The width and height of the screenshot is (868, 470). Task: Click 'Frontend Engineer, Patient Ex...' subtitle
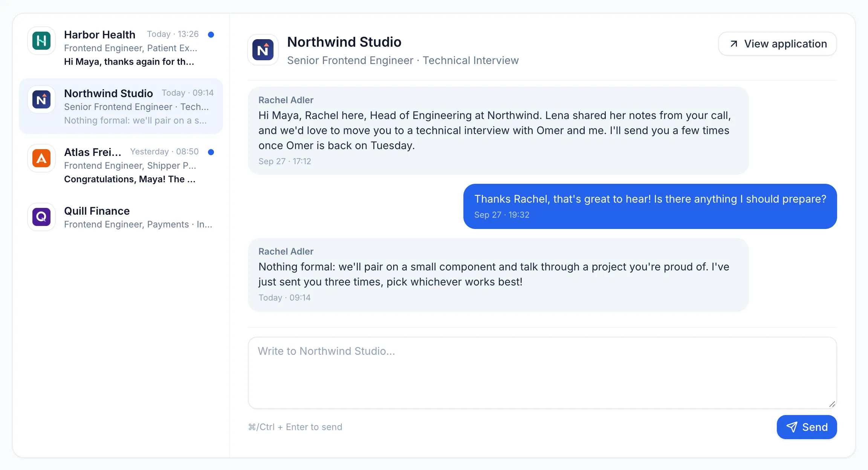click(131, 48)
